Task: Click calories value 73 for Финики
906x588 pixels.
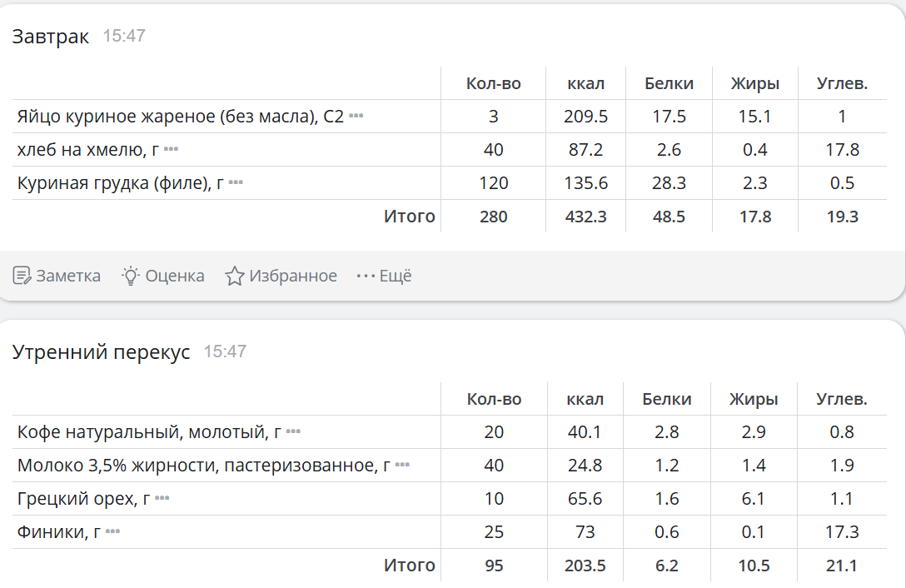Action: (x=585, y=532)
